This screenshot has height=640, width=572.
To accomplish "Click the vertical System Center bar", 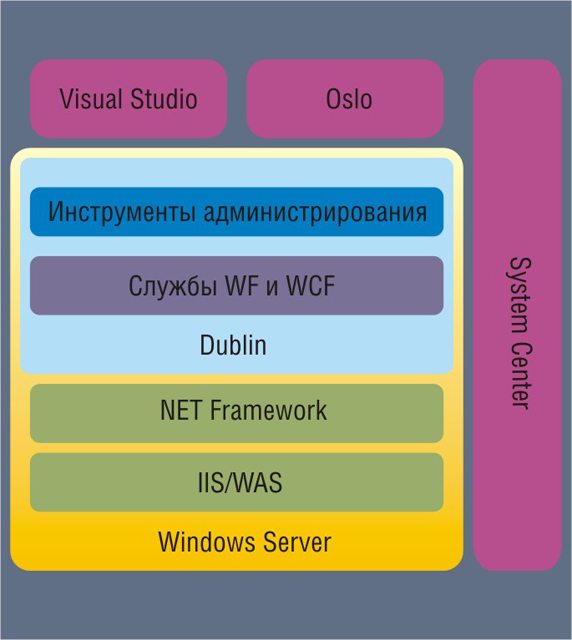I will (517, 315).
